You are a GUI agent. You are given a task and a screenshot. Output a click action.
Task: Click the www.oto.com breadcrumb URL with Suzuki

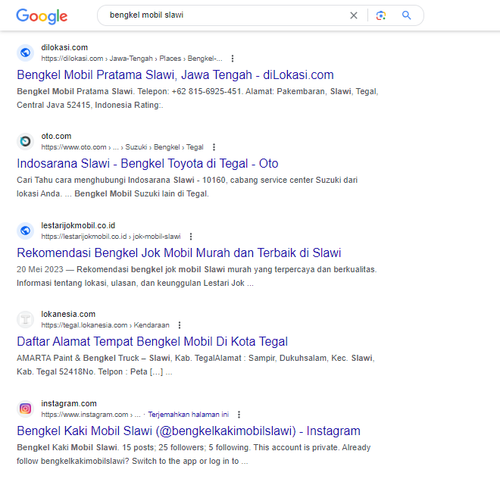tap(122, 147)
